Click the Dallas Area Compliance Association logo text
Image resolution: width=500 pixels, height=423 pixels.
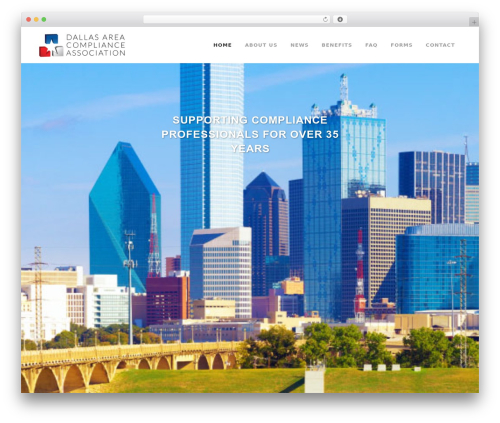[95, 45]
